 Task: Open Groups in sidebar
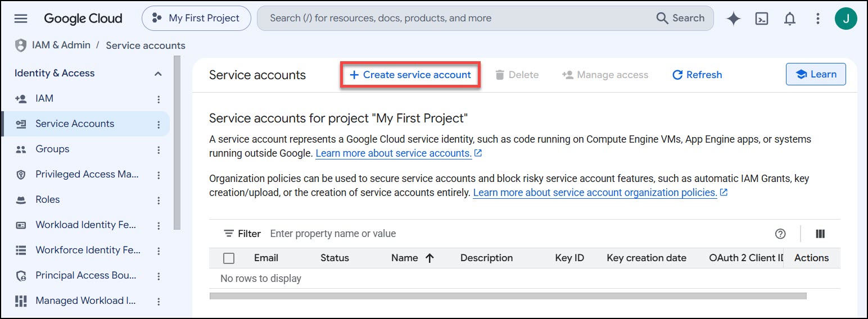tap(52, 149)
